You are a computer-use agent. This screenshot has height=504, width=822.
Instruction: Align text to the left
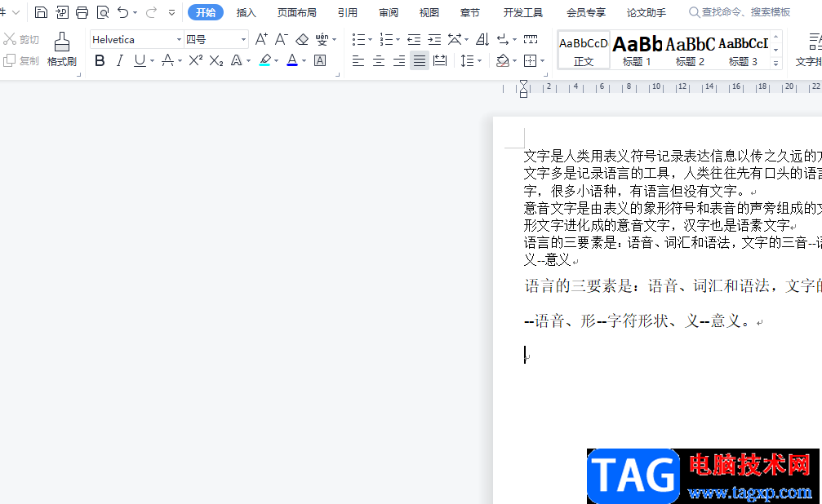(358, 61)
